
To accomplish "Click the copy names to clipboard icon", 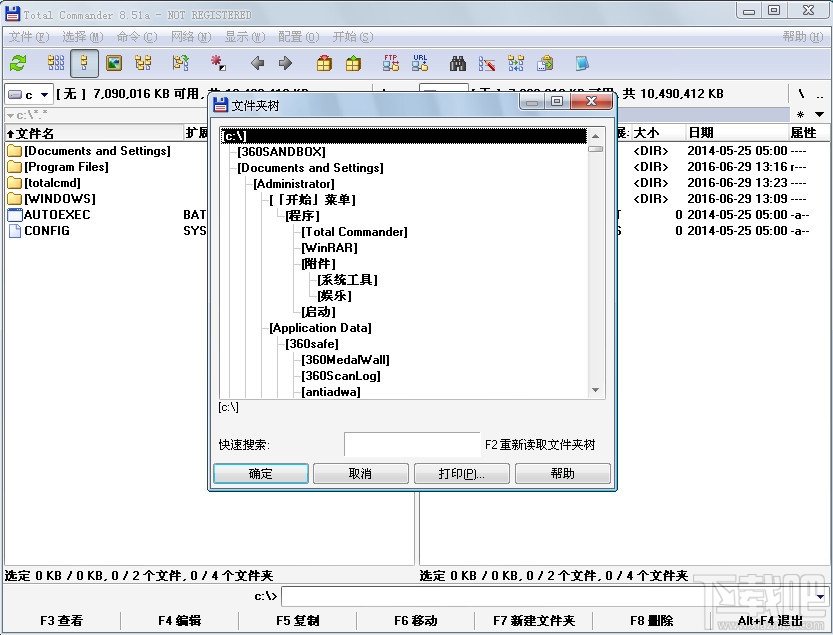I will (545, 63).
